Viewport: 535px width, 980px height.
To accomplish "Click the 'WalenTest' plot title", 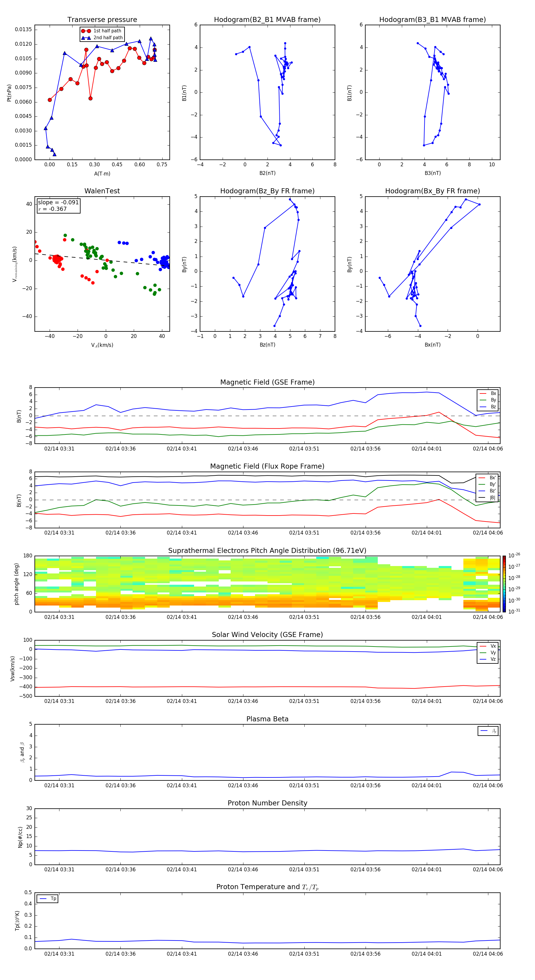I will (102, 191).
